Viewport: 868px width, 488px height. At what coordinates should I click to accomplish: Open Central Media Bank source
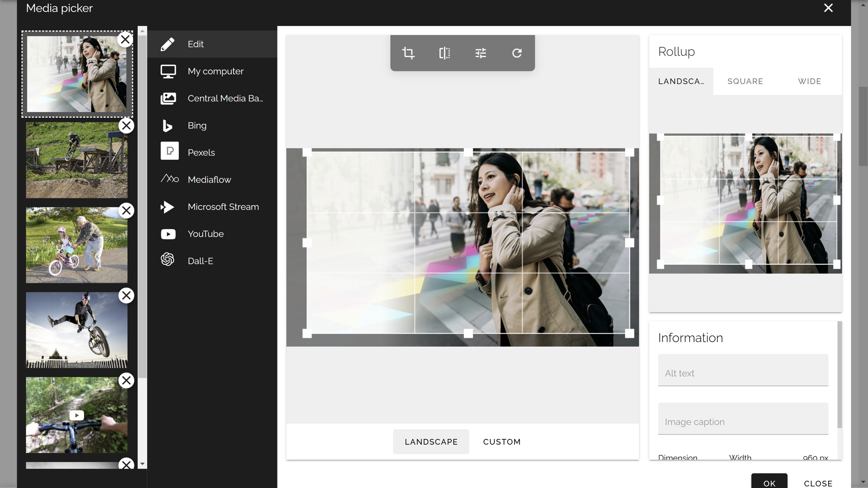212,98
